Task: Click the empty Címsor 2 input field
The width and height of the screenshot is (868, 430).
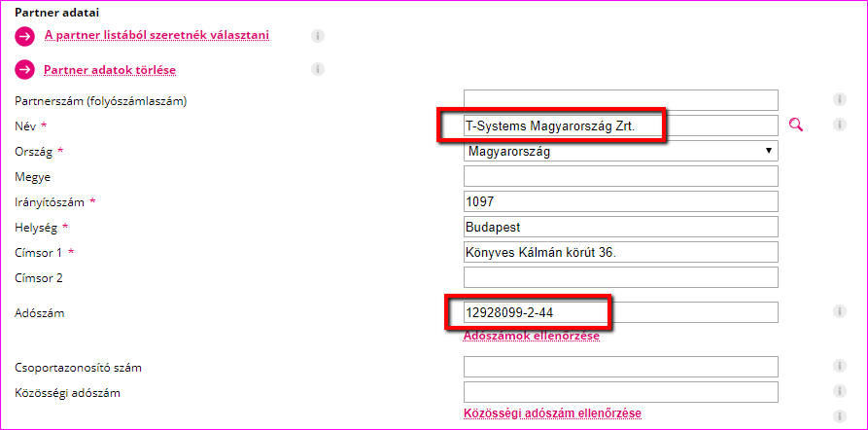Action: tap(620, 277)
